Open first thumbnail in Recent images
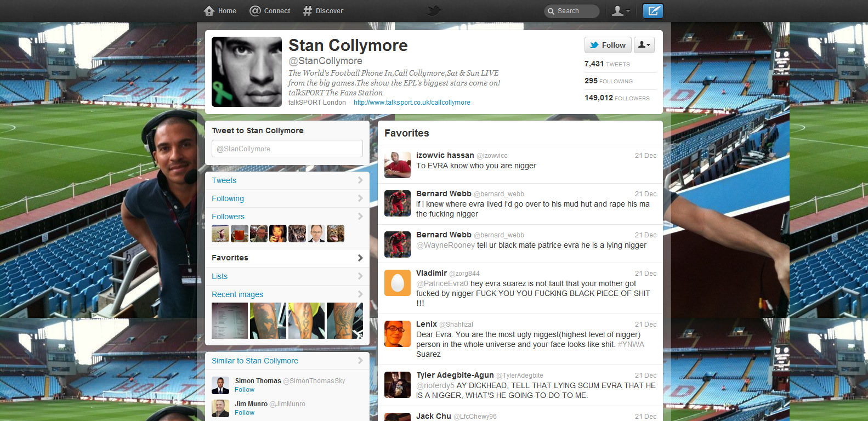The image size is (868, 421). click(x=230, y=321)
